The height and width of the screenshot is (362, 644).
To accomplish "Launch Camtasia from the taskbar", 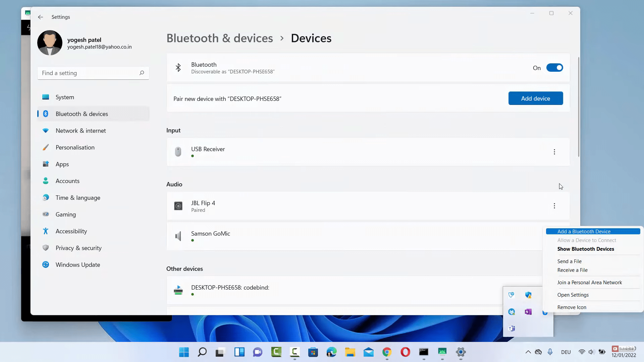I will 276,352.
